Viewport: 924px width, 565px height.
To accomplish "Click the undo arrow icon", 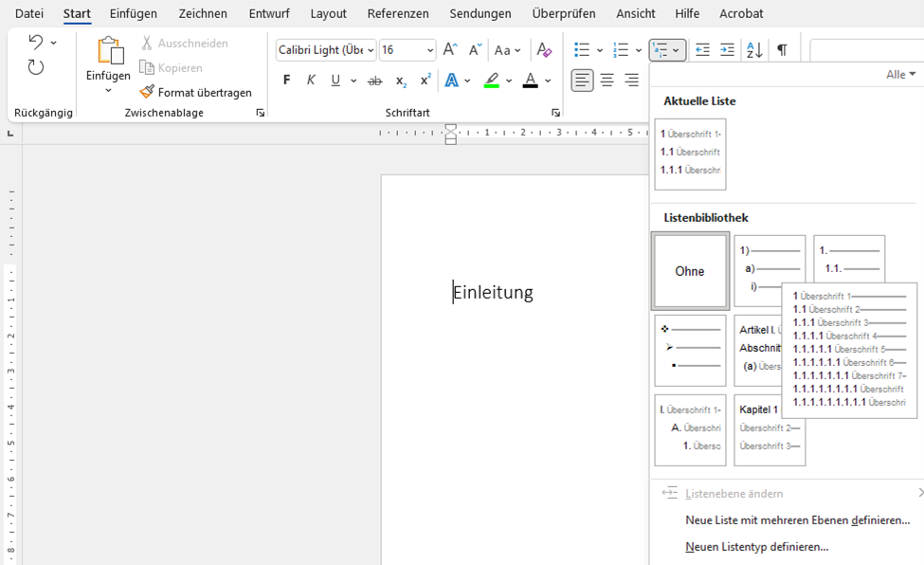I will point(35,42).
